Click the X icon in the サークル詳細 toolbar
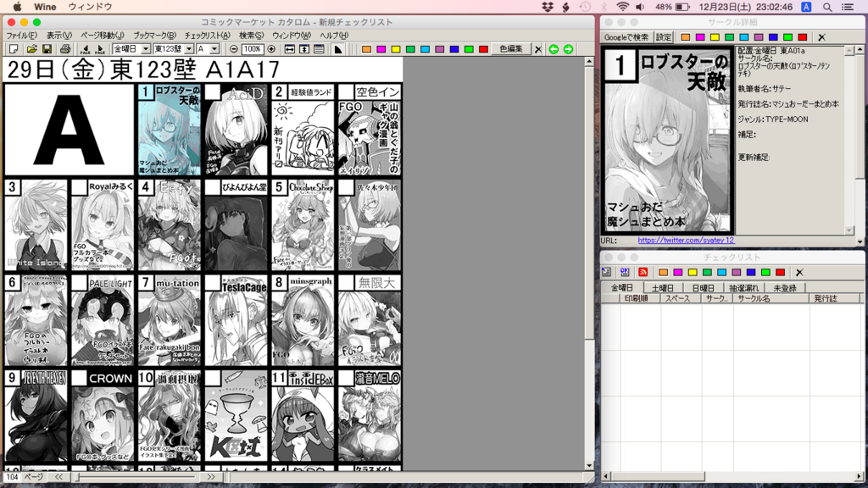The width and height of the screenshot is (868, 488). pos(822,37)
